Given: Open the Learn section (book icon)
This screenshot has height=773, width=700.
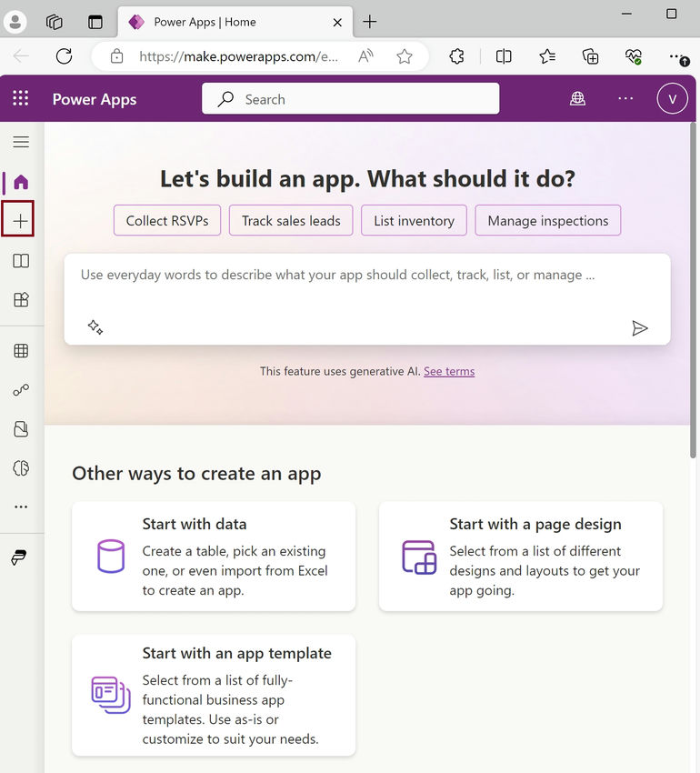Looking at the screenshot, I should (18, 261).
